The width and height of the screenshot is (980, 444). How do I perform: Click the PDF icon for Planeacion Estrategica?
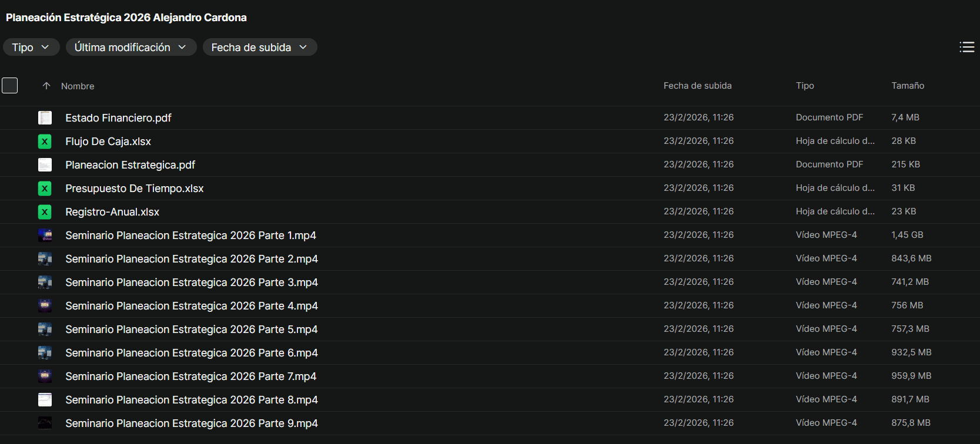coord(45,165)
